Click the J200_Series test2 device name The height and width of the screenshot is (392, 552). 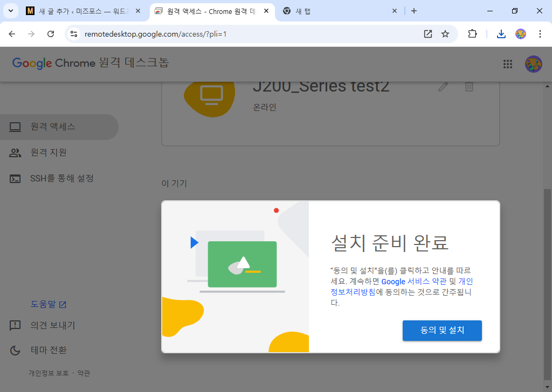[x=321, y=87]
